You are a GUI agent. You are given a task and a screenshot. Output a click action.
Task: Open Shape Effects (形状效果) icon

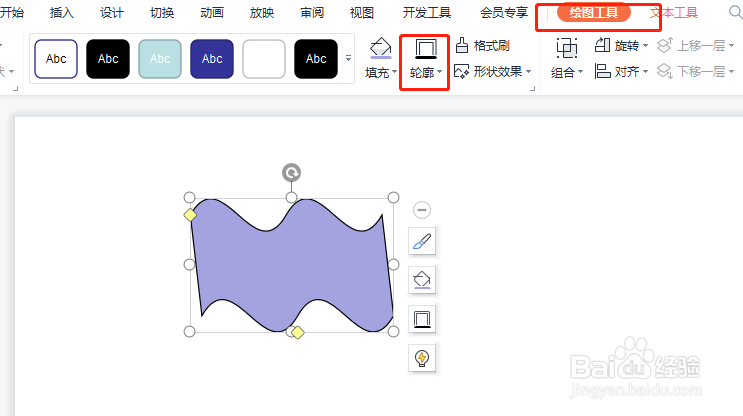462,72
